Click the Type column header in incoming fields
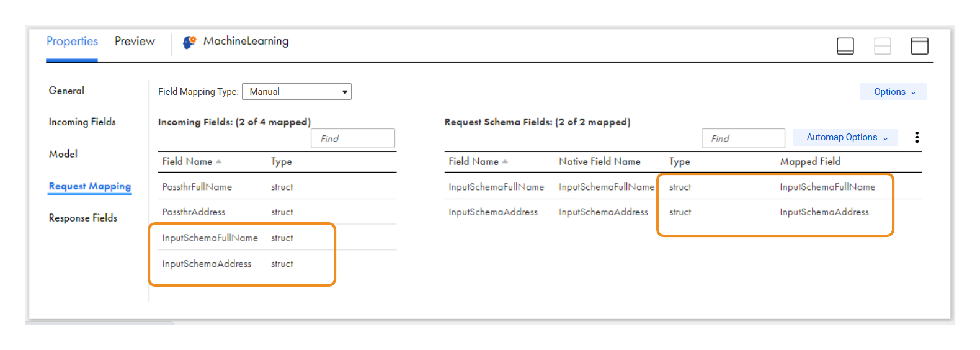The width and height of the screenshot is (980, 350). click(x=282, y=162)
